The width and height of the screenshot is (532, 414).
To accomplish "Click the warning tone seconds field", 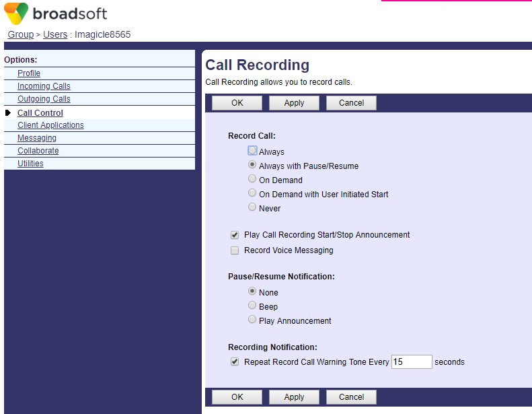I will 411,362.
